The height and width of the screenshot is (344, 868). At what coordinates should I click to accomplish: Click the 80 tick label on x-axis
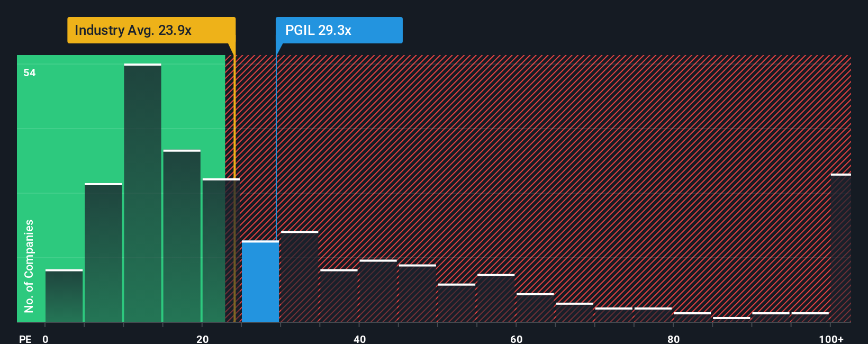pos(673,339)
